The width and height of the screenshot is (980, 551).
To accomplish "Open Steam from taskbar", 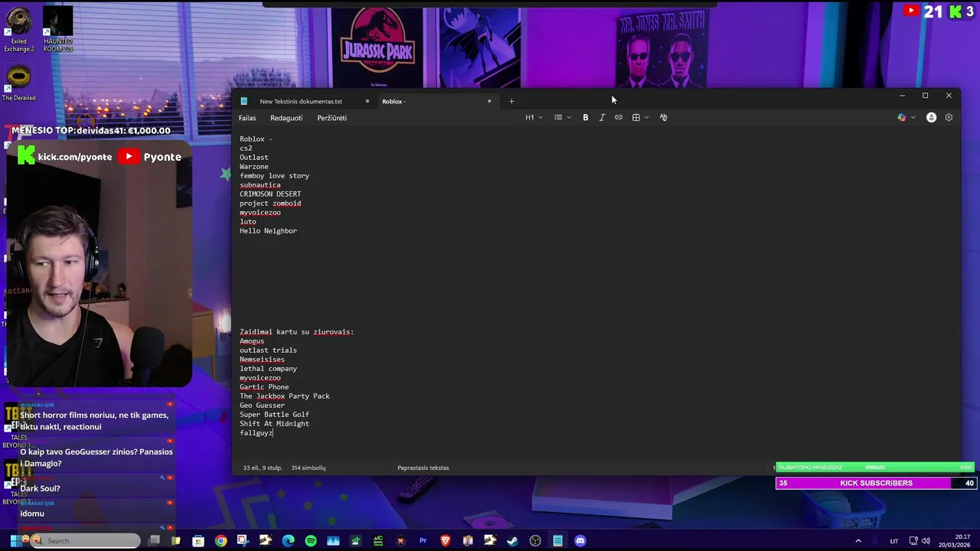I will [x=513, y=541].
